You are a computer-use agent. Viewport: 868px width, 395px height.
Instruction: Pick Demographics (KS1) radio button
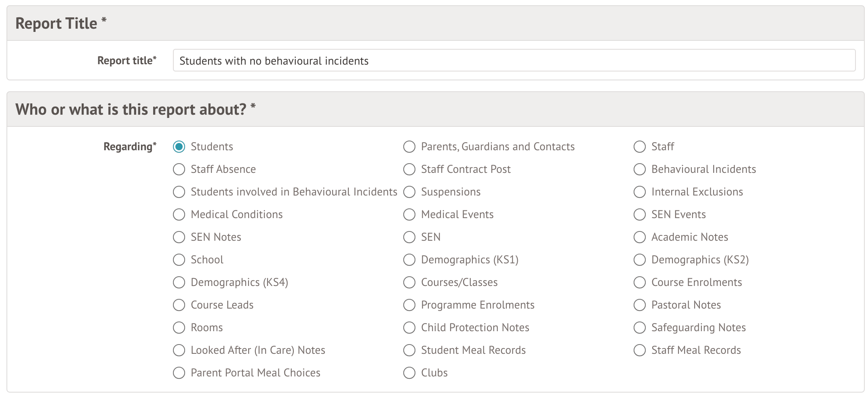coord(409,260)
